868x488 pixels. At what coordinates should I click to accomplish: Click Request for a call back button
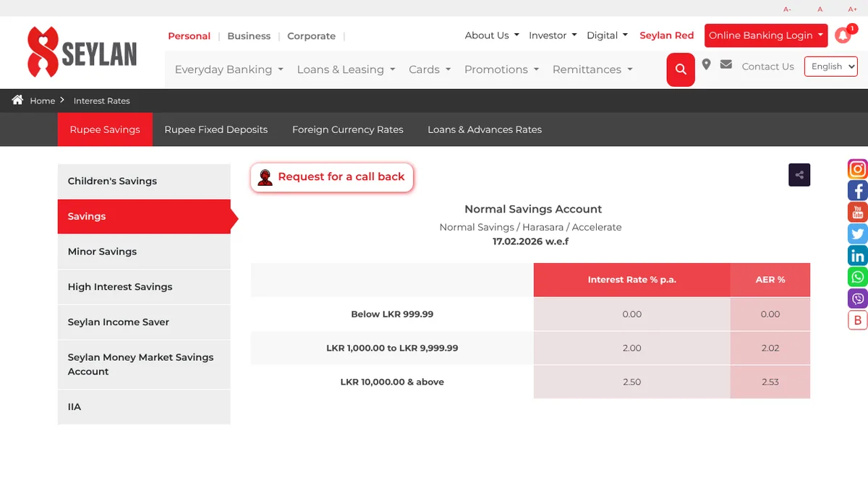[332, 177]
